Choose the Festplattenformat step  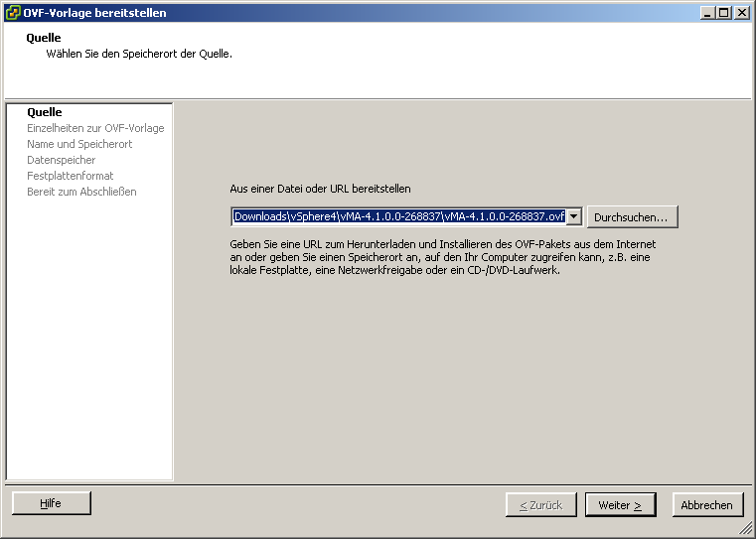coord(71,176)
